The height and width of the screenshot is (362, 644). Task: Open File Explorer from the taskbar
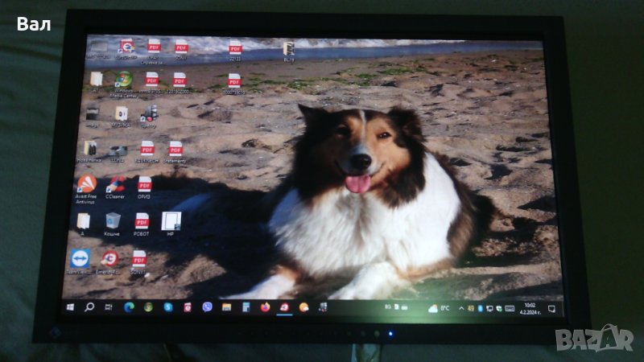coord(226,306)
